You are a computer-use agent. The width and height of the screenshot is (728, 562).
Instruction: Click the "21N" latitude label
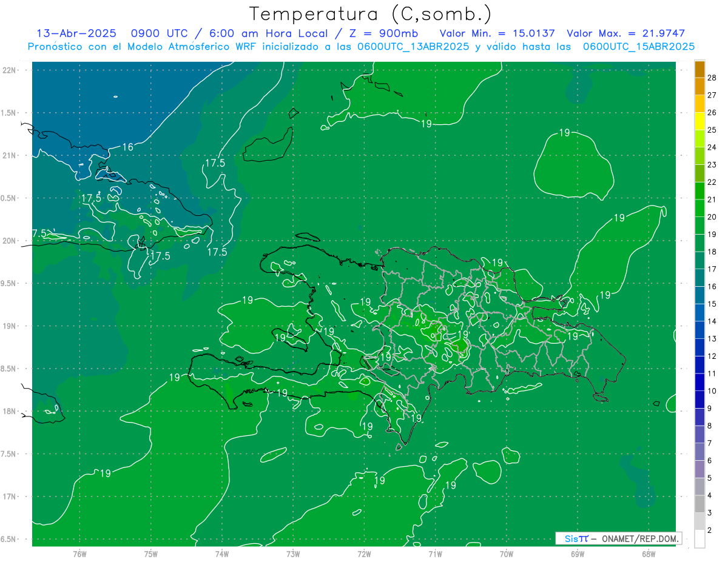(x=9, y=155)
